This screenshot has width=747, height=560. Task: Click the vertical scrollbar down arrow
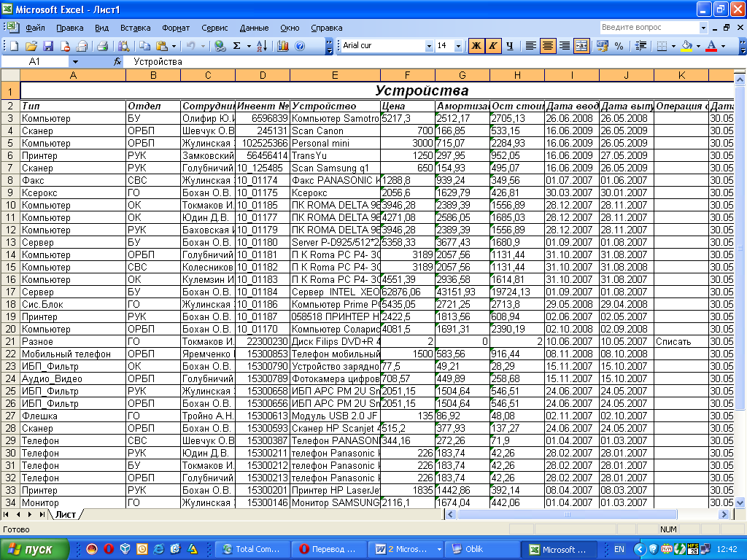tap(740, 502)
